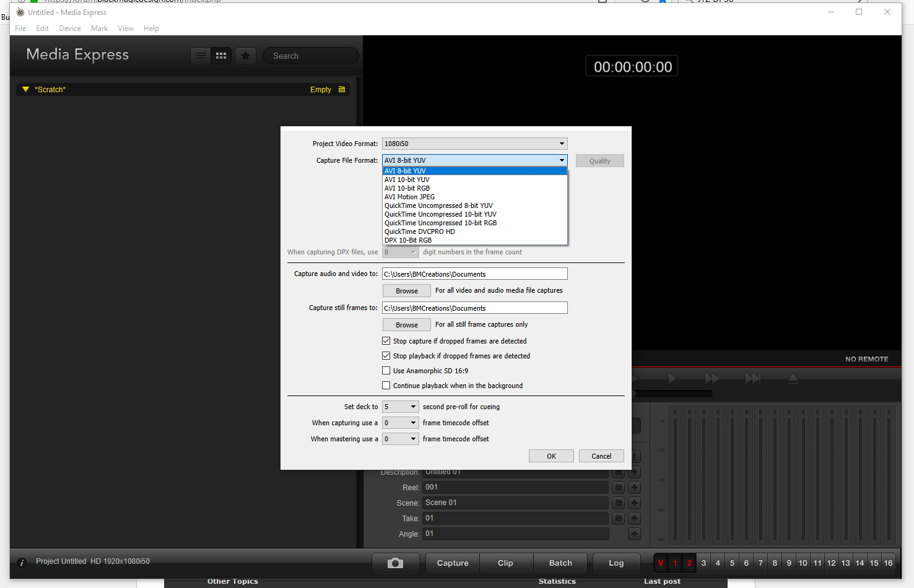914x588 pixels.
Task: Open capturing timecode offset dropdown
Action: pos(400,423)
